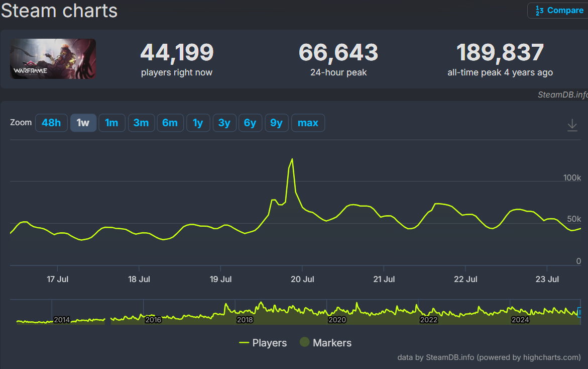Click the 50k y-axis label

tap(574, 219)
